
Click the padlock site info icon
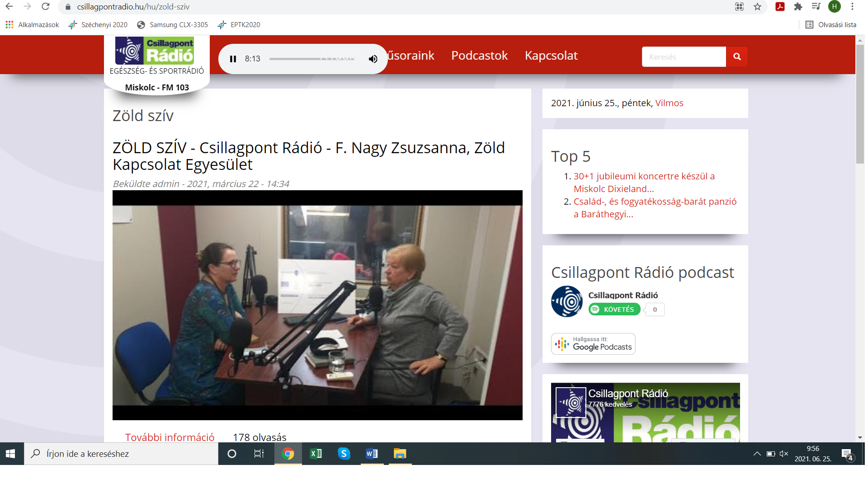(x=68, y=7)
